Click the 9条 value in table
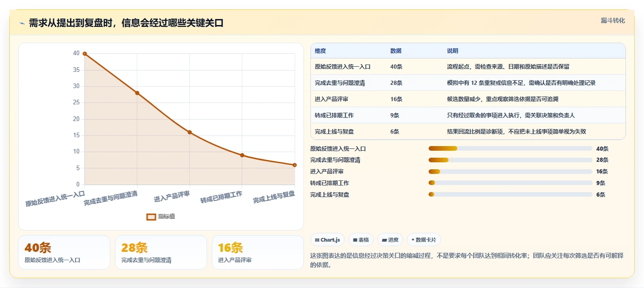This screenshot has height=288, width=644. 395,115
